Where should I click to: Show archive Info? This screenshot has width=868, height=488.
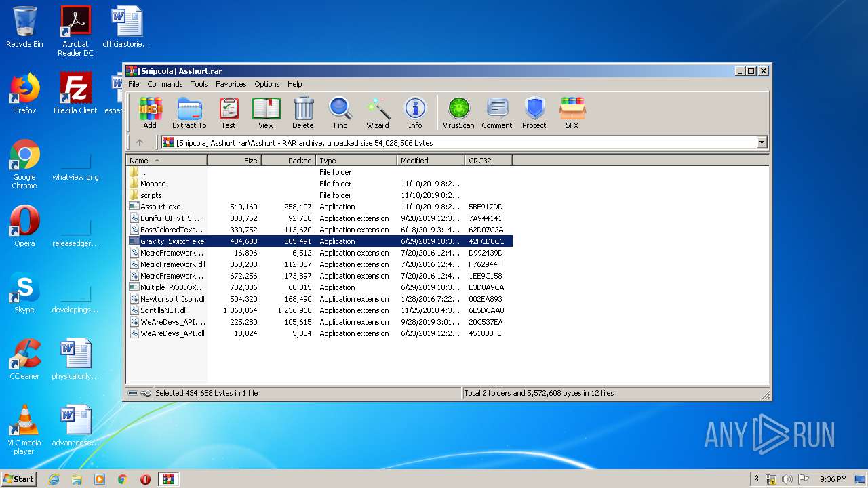pos(415,113)
